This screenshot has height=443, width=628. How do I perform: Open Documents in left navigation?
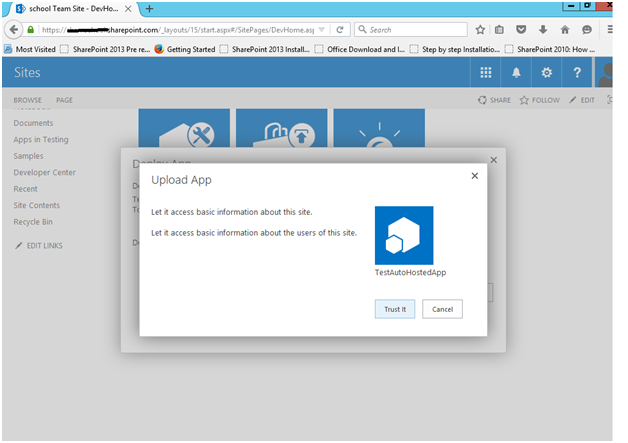click(x=33, y=123)
